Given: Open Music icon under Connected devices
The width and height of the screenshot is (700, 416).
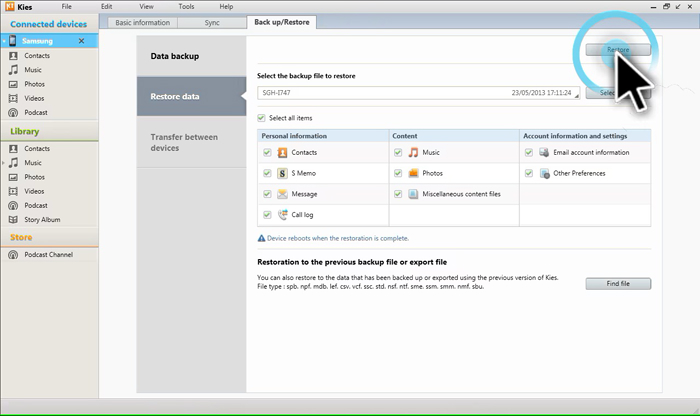Looking at the screenshot, I should pos(13,70).
